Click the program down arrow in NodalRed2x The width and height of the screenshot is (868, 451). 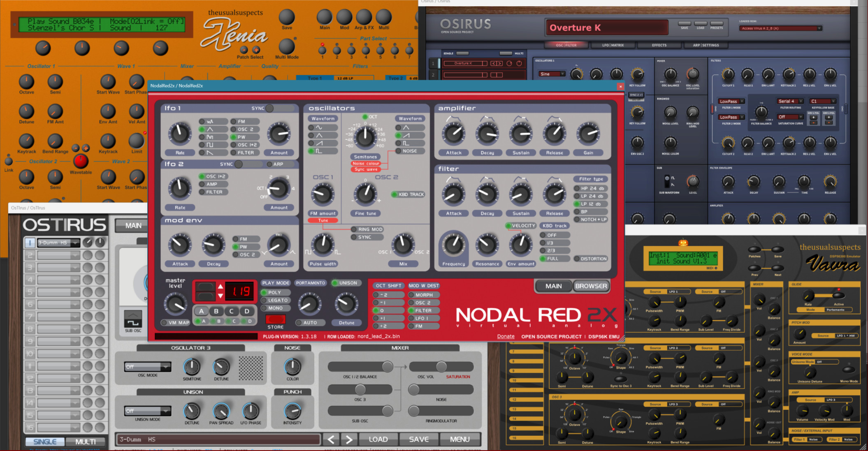220,296
